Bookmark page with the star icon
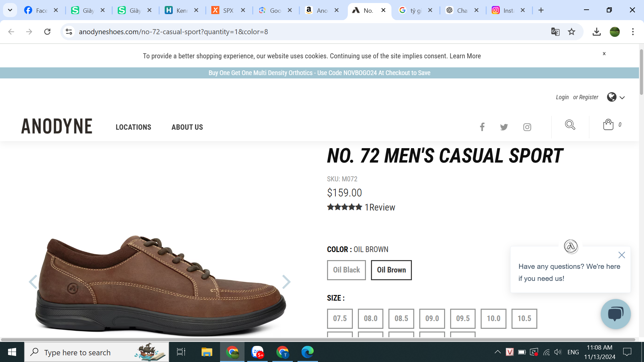Viewport: 644px width, 362px height. click(572, 32)
